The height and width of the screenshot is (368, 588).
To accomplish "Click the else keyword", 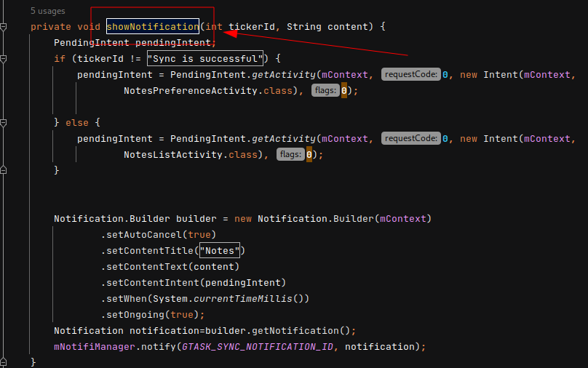I will pos(77,122).
